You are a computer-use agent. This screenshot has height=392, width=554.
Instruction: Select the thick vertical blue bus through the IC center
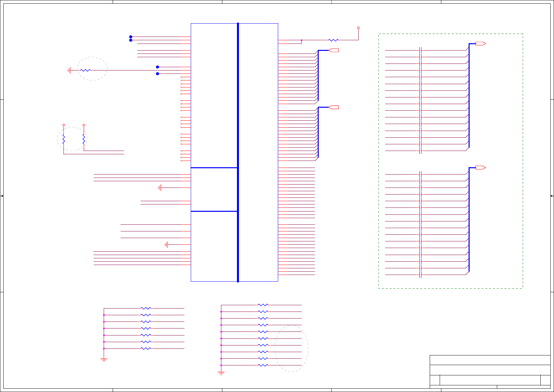238,152
